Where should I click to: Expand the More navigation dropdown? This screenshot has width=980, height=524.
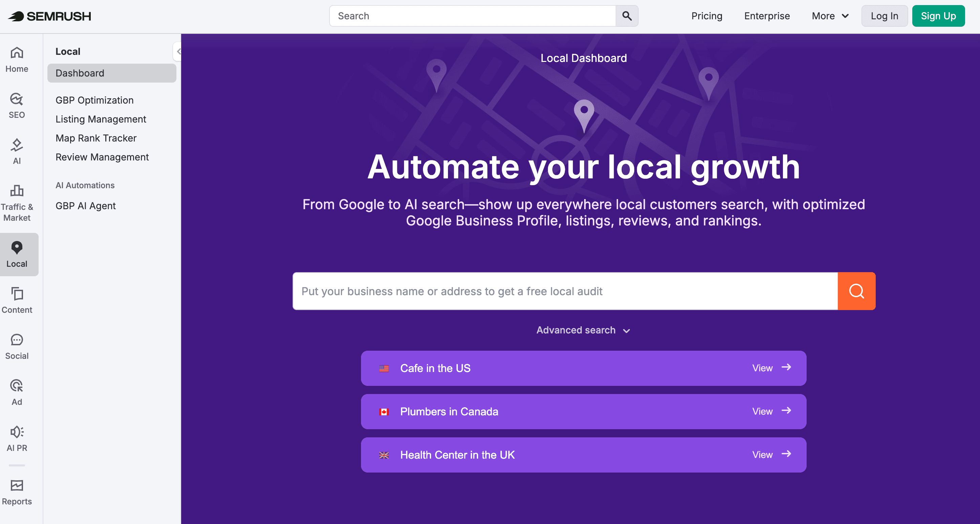click(x=830, y=16)
